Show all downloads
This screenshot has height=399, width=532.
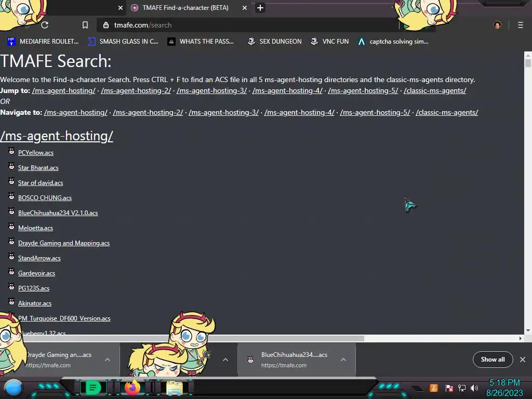pyautogui.click(x=493, y=360)
